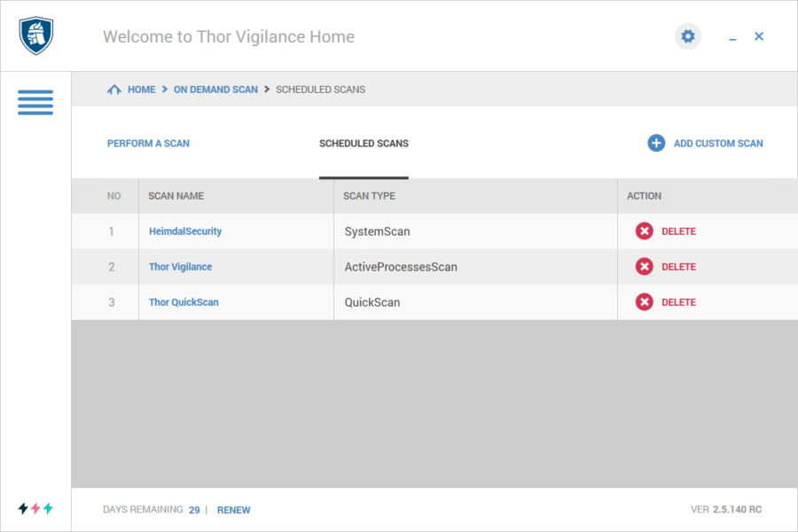Image resolution: width=798 pixels, height=532 pixels.
Task: Click the VER 2.5.140 RC text
Action: (725, 510)
